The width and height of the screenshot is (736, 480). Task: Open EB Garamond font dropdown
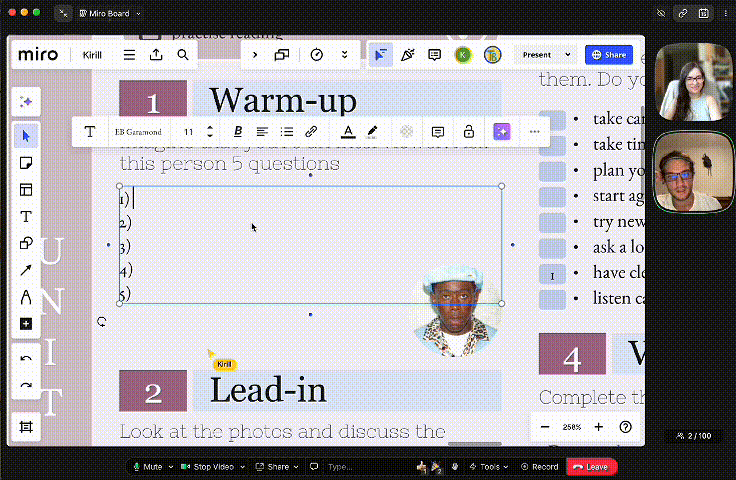pos(138,132)
